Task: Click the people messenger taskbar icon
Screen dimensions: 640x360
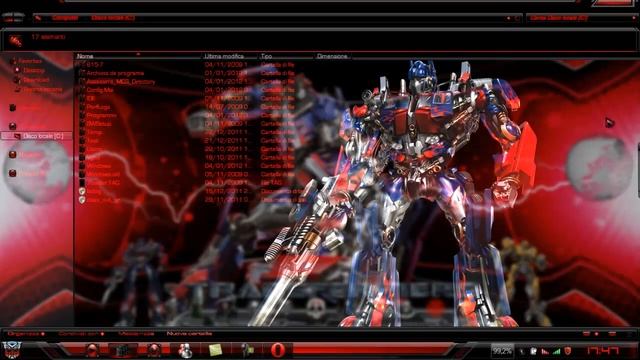Action: (185, 350)
